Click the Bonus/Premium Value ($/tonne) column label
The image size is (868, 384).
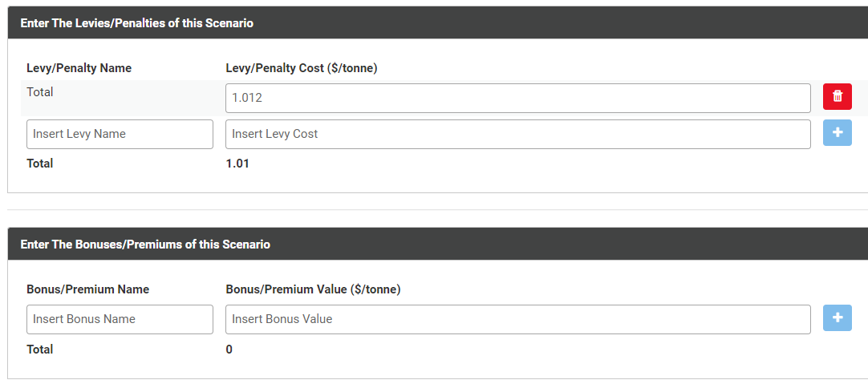click(x=313, y=289)
